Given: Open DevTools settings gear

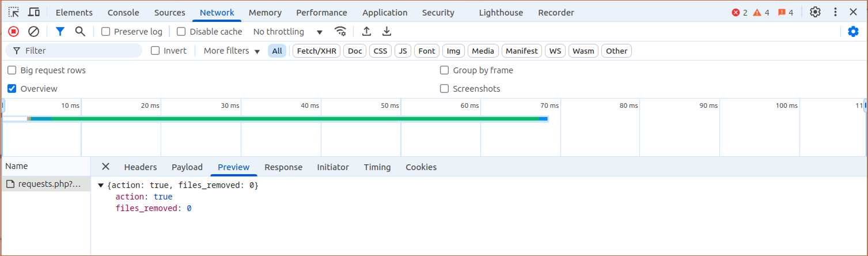Looking at the screenshot, I should coord(815,12).
